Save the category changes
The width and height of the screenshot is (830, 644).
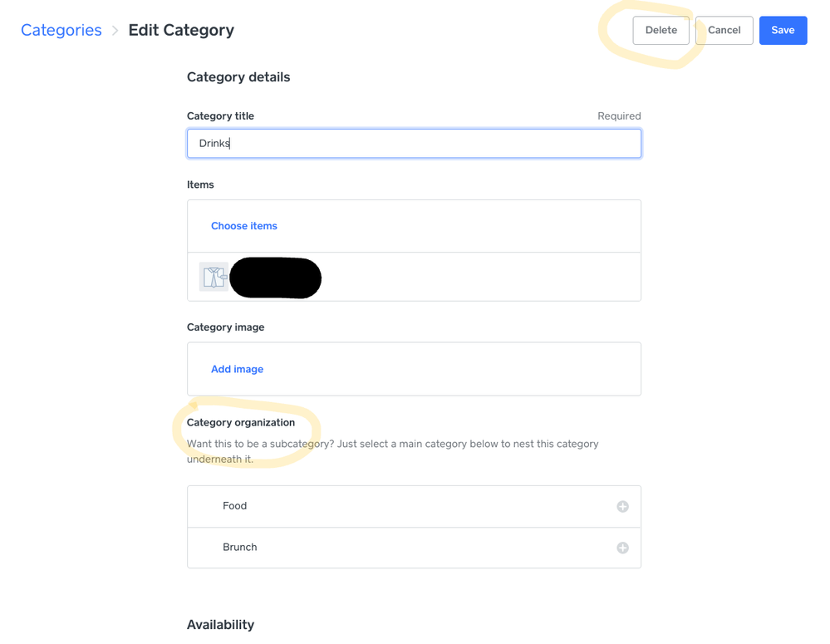point(783,30)
